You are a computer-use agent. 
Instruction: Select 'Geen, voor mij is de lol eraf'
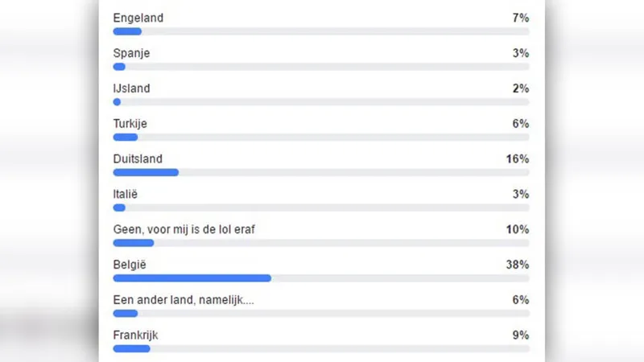[184, 229]
